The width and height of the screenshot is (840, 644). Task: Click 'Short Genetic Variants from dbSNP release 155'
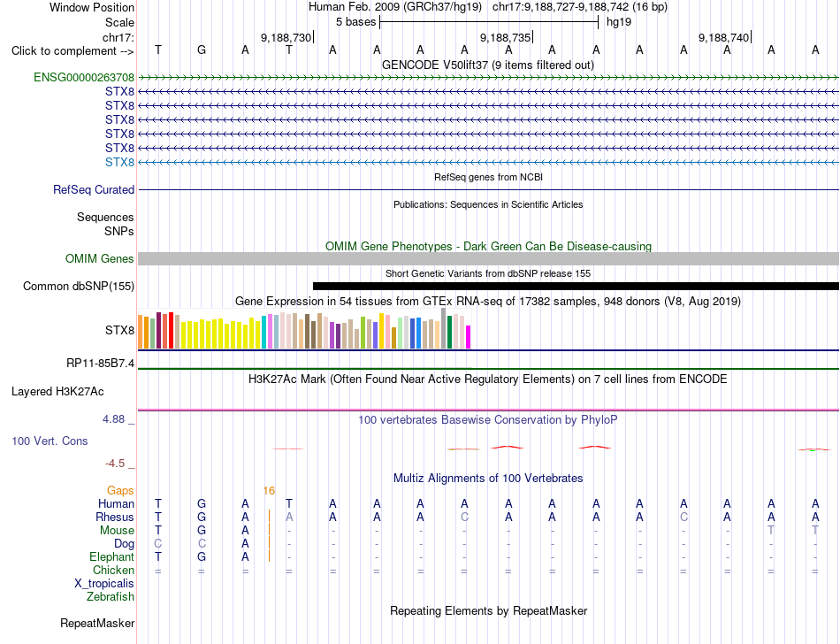488,273
